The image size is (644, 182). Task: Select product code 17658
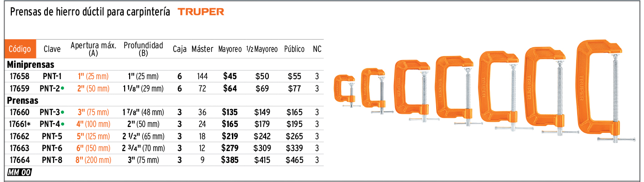coord(19,77)
